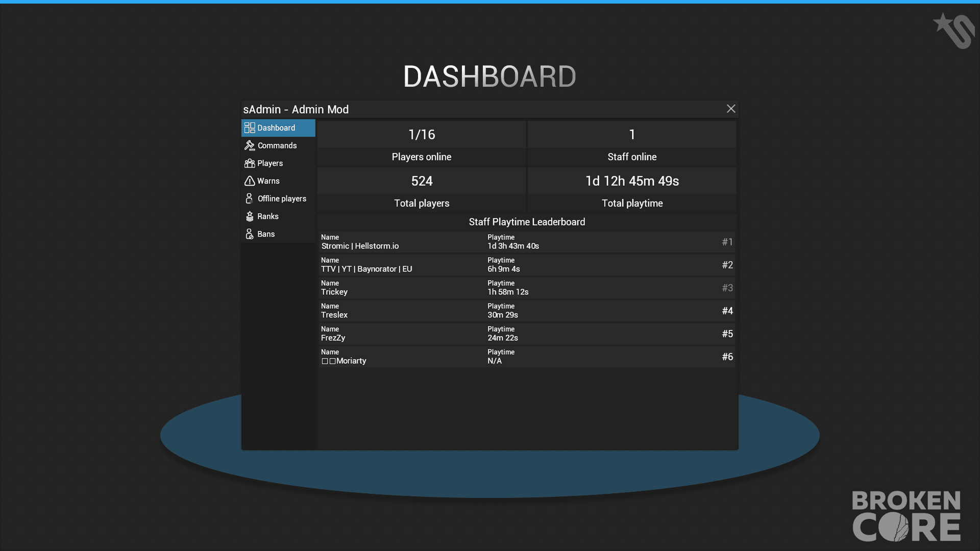Click the Commands gavel icon
Screen dimensions: 980x551
point(250,145)
